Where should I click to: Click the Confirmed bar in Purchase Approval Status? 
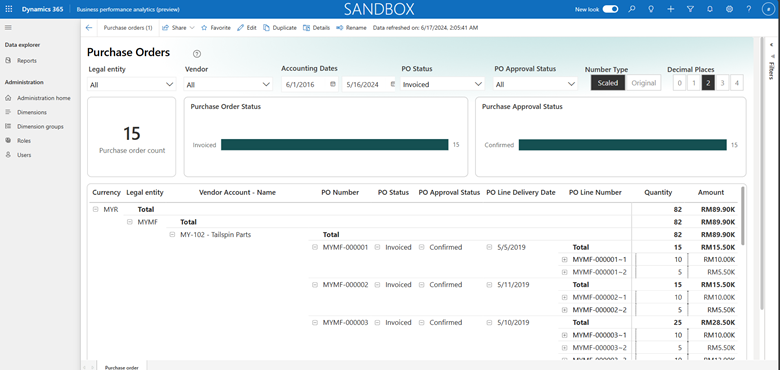click(x=622, y=145)
